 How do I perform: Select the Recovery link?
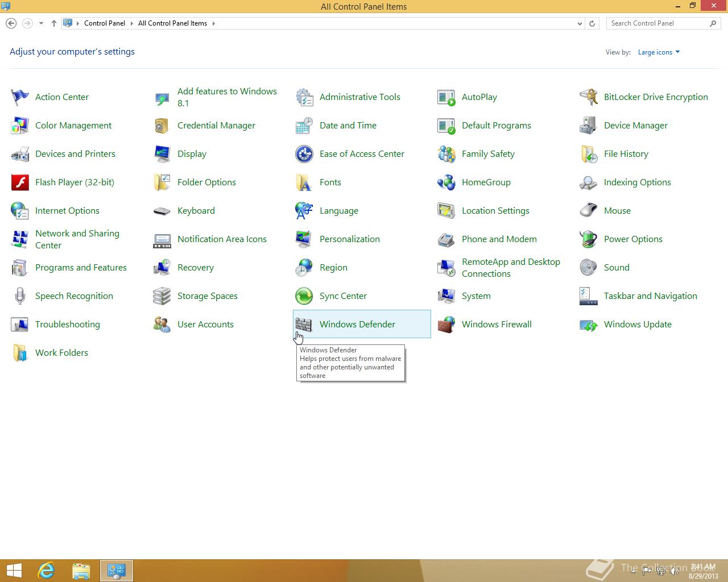(196, 268)
